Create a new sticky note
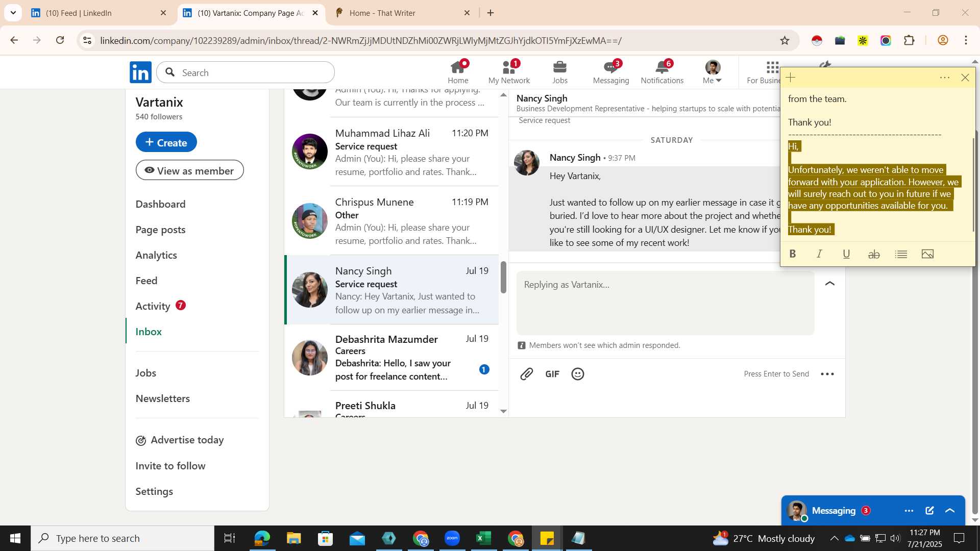980x551 pixels. [x=791, y=78]
